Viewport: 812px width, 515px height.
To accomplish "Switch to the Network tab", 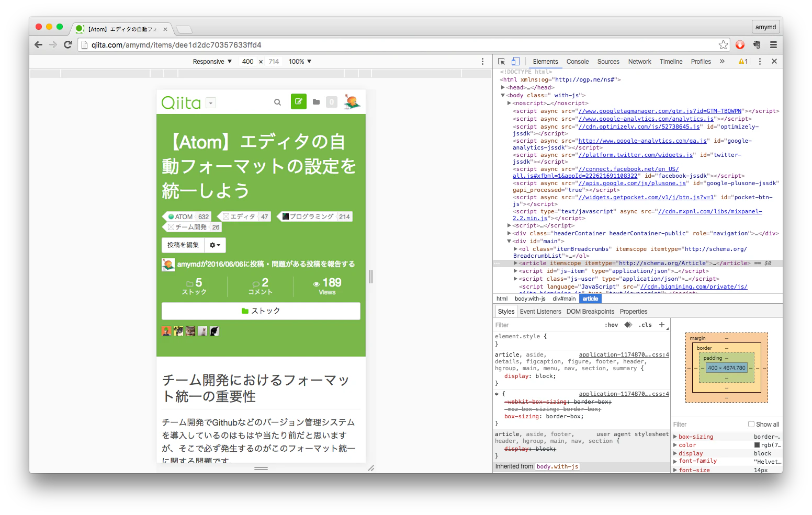I will tap(639, 61).
